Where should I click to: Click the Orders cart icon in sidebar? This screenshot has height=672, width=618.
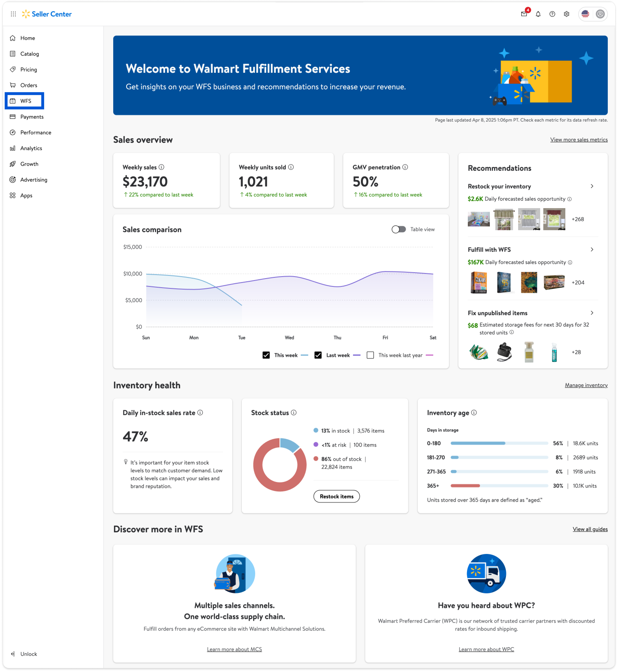click(x=13, y=85)
